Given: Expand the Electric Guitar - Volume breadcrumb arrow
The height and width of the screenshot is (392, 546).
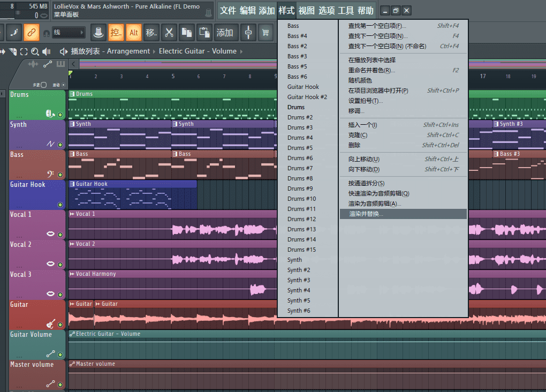Looking at the screenshot, I should (x=241, y=51).
